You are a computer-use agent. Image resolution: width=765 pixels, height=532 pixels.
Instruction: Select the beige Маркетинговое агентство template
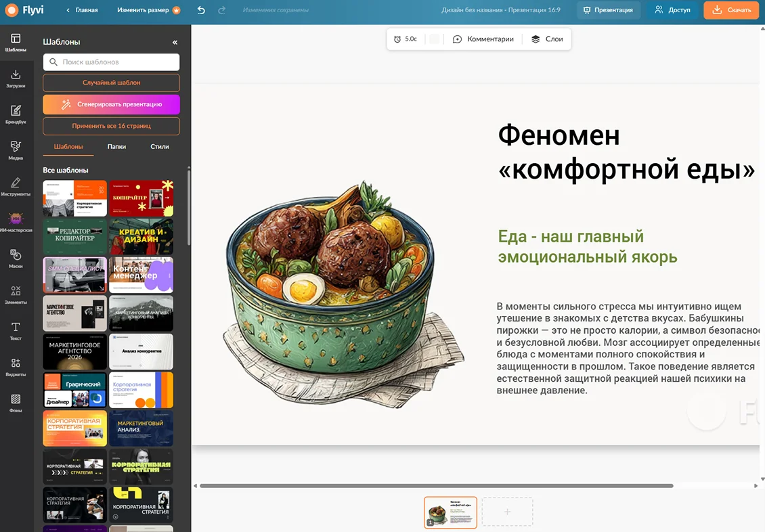click(x=74, y=313)
